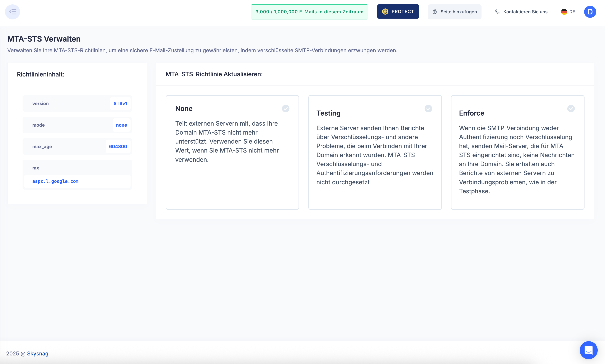Click the PROTECT shield icon
Viewport: 605px width, 364px height.
click(x=385, y=11)
